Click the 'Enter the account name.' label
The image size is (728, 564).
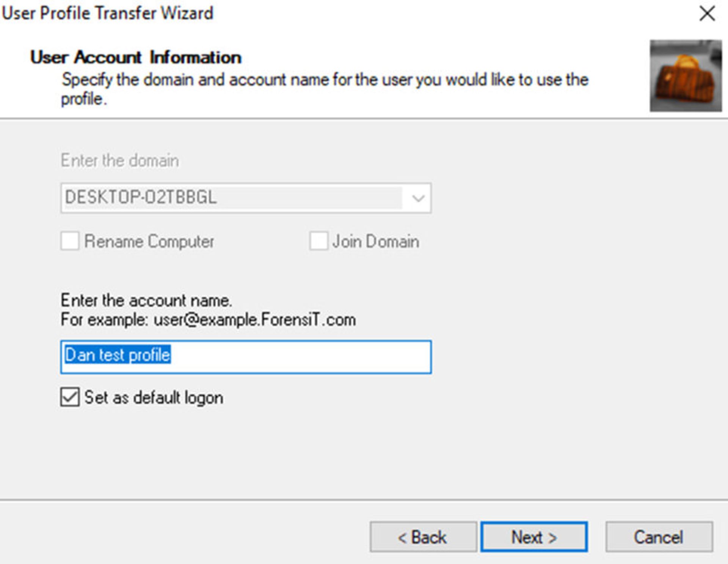pyautogui.click(x=146, y=300)
